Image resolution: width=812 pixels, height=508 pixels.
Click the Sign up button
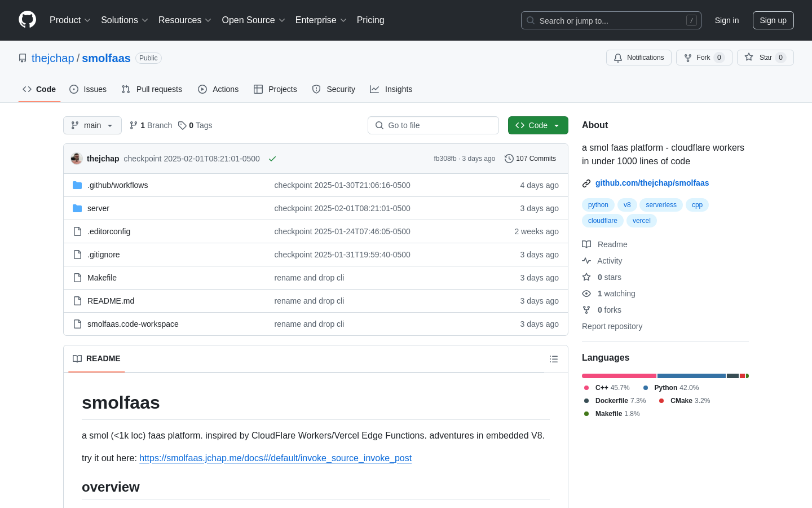773,20
